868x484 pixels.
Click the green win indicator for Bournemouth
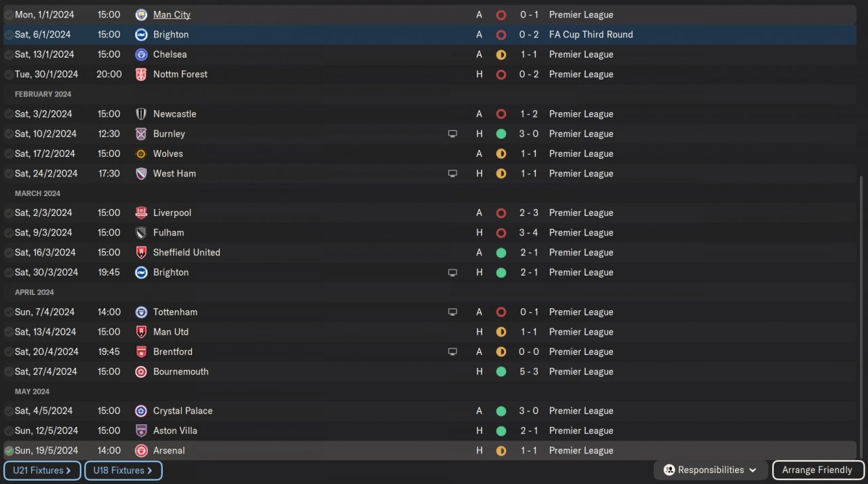point(501,372)
